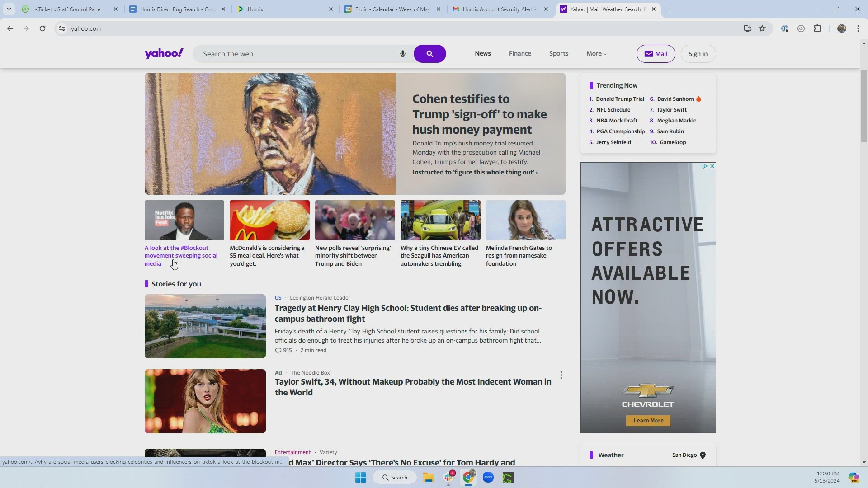The height and width of the screenshot is (488, 868).
Task: Open trending topic Donald Trump Trial
Action: (x=619, y=99)
